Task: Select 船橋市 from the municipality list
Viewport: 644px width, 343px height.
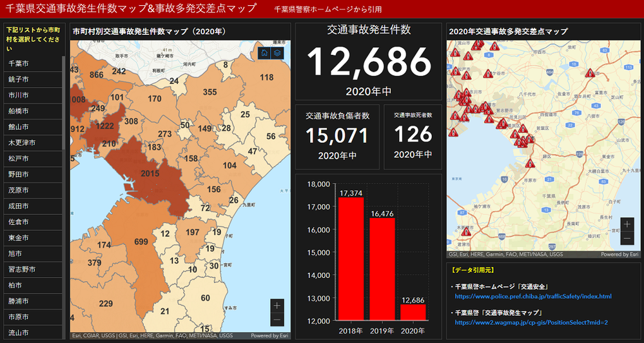Action: click(x=33, y=111)
